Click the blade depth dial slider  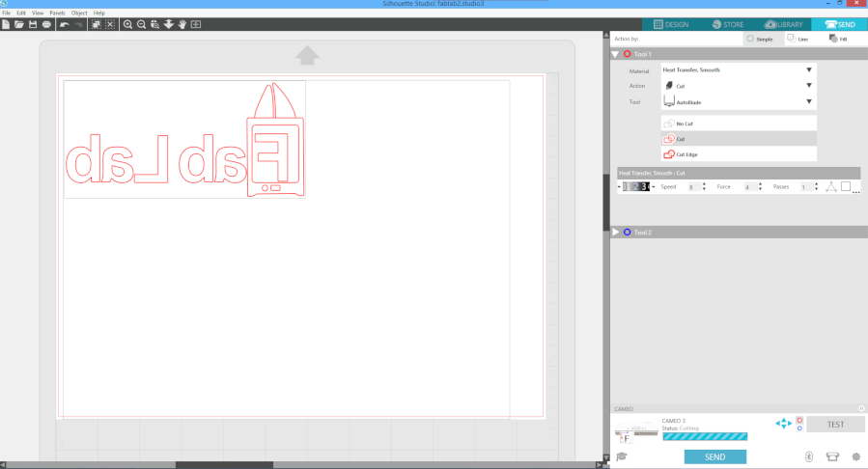(635, 187)
